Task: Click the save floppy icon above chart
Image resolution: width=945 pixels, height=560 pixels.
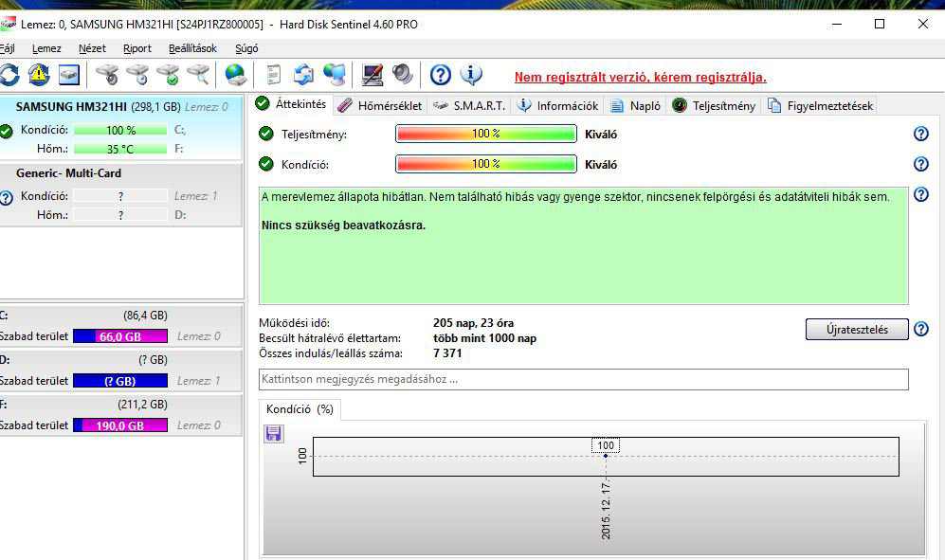Action: coord(274,433)
